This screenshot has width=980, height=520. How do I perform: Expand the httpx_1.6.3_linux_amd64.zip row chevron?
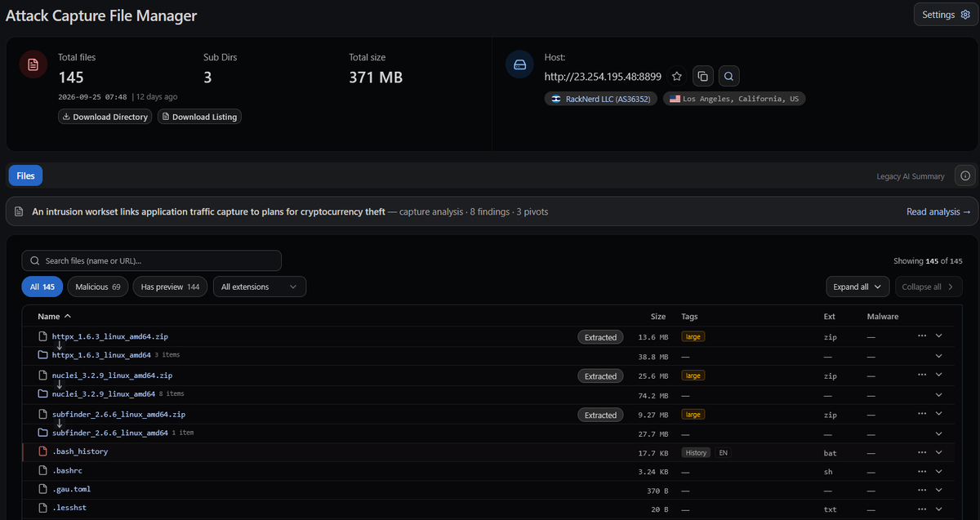tap(939, 336)
